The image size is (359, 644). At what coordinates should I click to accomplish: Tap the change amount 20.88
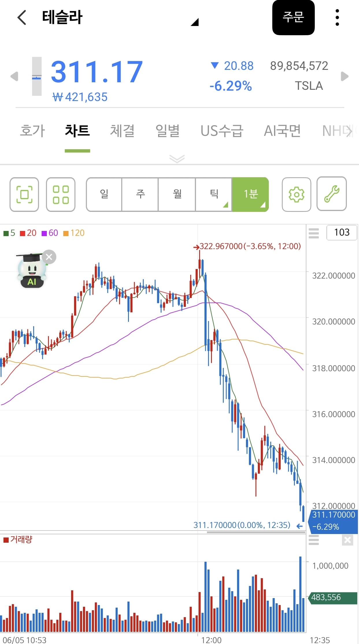pyautogui.click(x=239, y=66)
